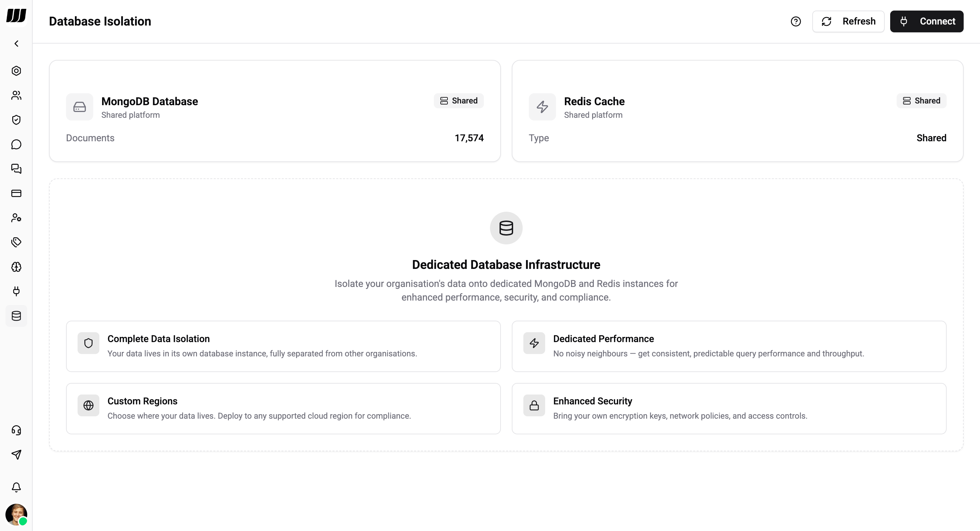Select the team members icon in sidebar

point(16,95)
